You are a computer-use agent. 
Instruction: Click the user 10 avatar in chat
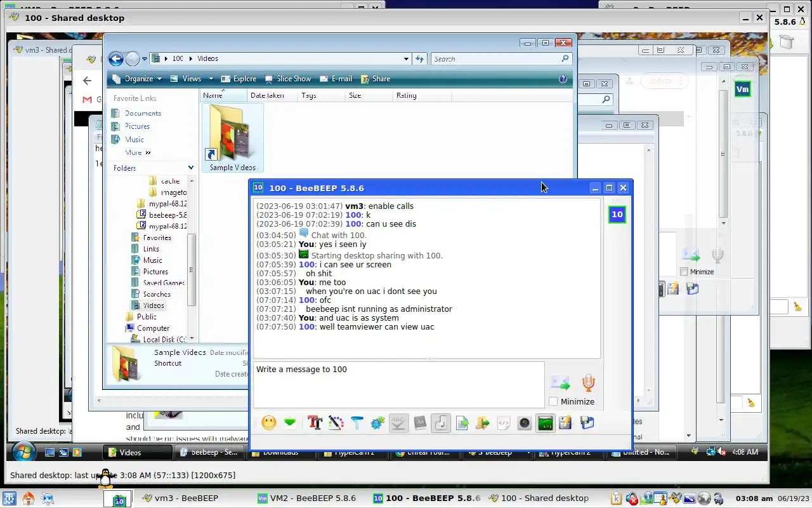point(617,215)
